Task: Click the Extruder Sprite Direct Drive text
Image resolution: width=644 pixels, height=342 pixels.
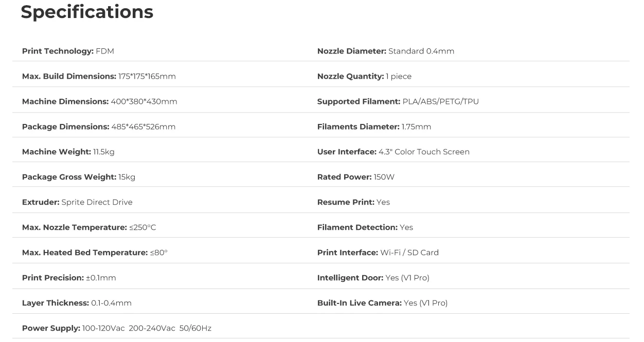Action: [x=77, y=202]
